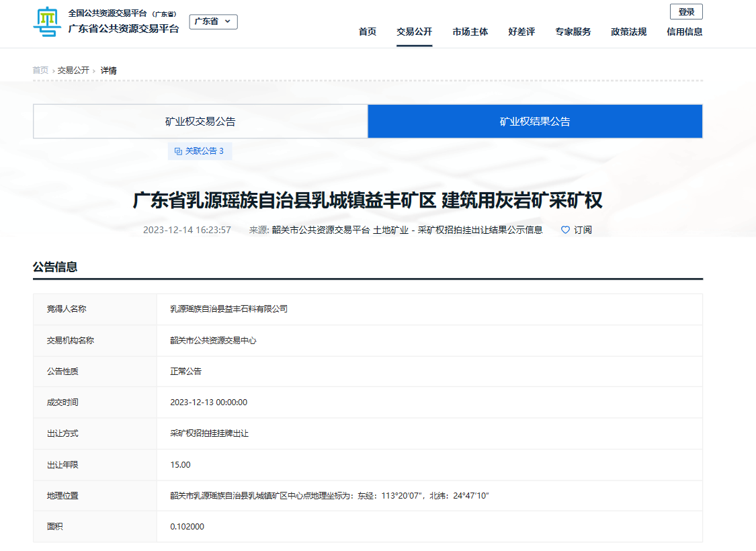Click the heart icon beside 订阅
This screenshot has width=756, height=551.
coord(565,230)
